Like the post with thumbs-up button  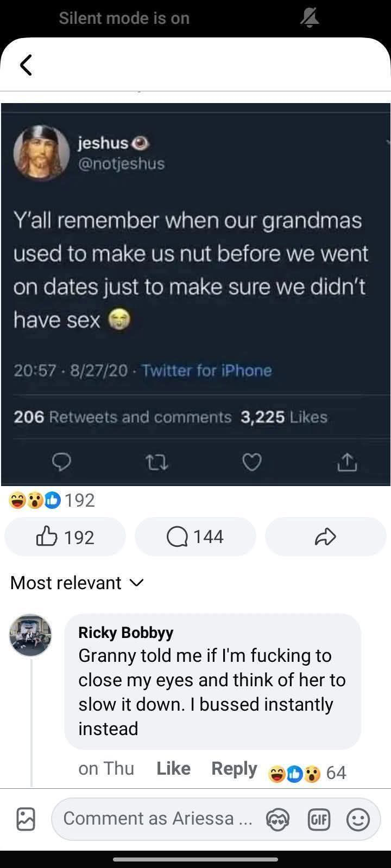pos(65,537)
